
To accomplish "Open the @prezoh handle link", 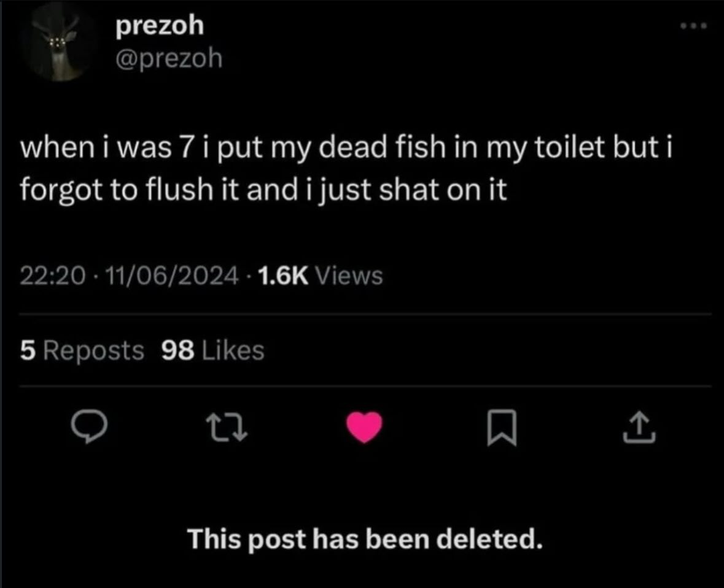I will click(x=168, y=59).
